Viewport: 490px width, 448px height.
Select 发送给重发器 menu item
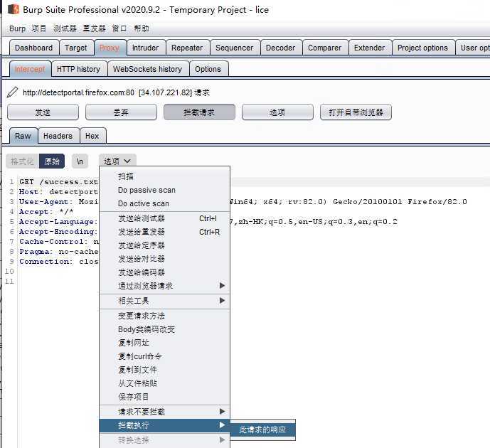pyautogui.click(x=165, y=232)
